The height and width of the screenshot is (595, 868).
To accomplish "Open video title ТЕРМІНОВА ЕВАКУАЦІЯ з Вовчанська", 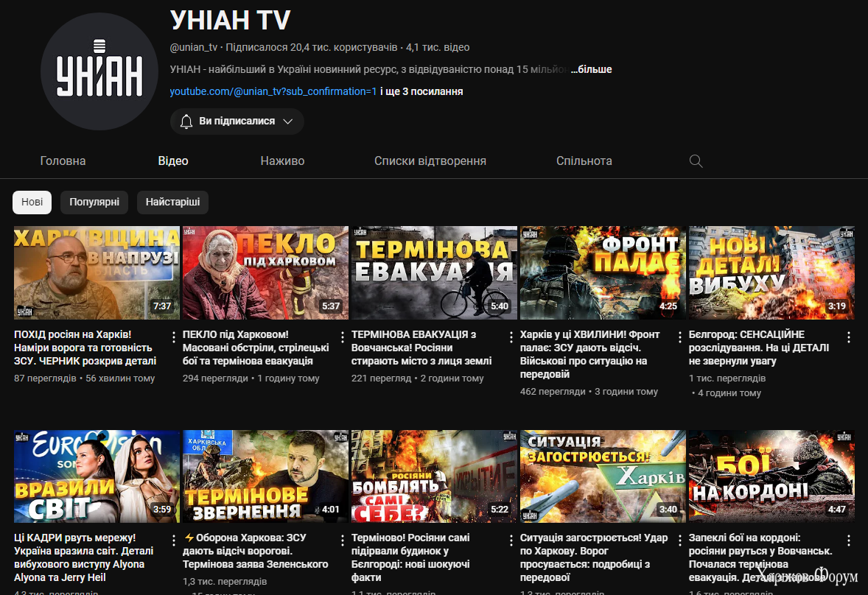I will 421,348.
